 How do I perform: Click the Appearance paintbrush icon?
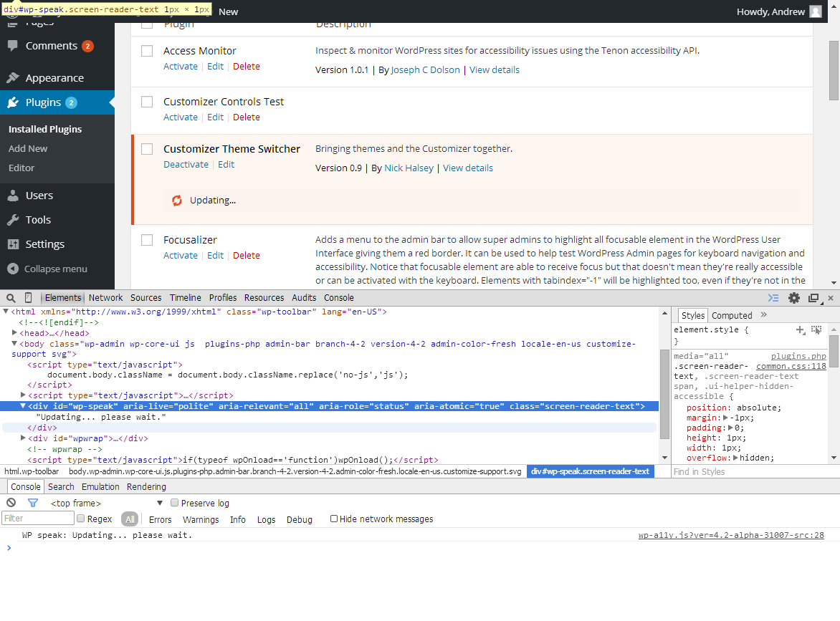[x=13, y=77]
